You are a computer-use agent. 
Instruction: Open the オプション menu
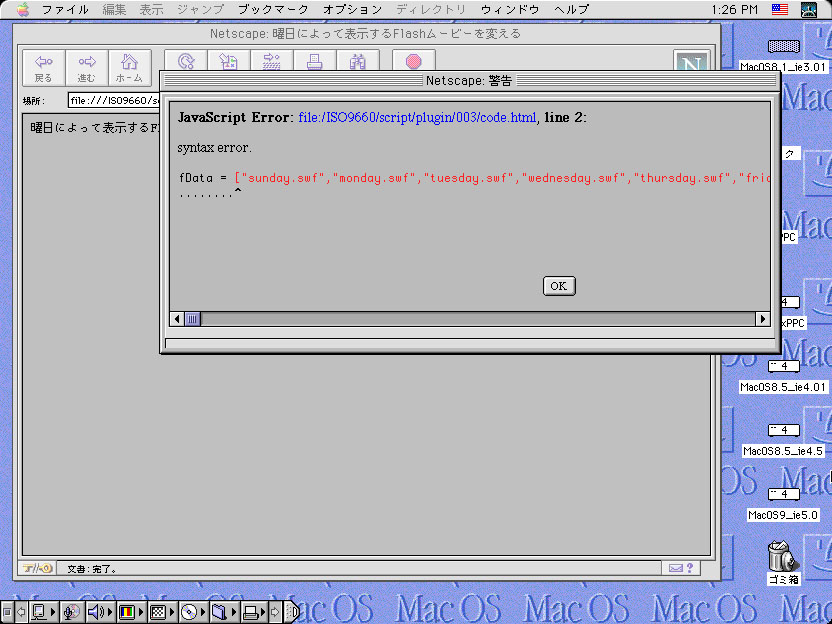[352, 10]
